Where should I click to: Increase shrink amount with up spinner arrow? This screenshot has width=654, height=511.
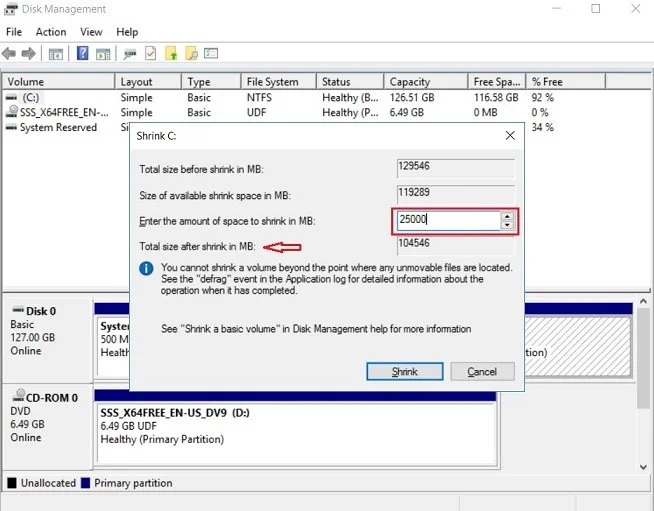[507, 216]
